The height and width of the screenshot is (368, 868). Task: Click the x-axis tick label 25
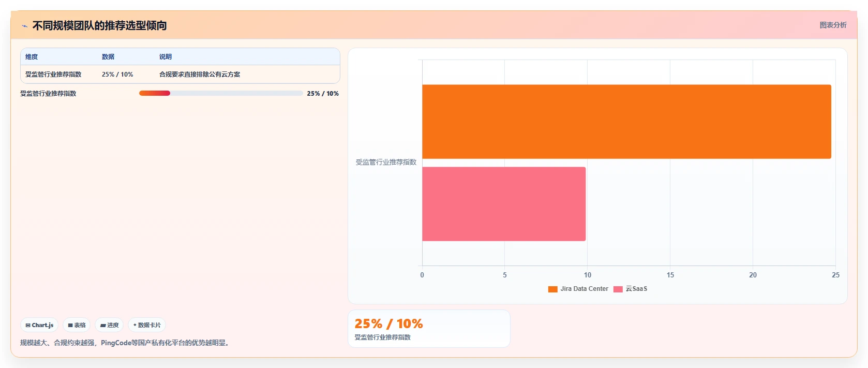835,275
